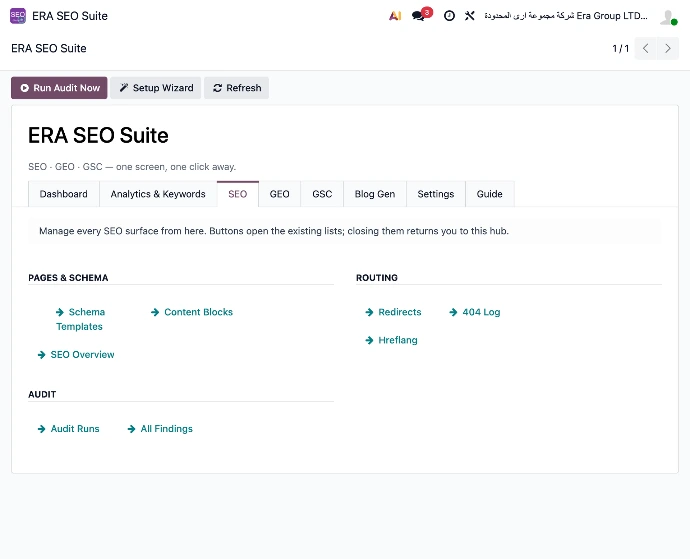Image resolution: width=690 pixels, height=559 pixels.
Task: Click the Run Audit Now button
Action: [x=59, y=88]
